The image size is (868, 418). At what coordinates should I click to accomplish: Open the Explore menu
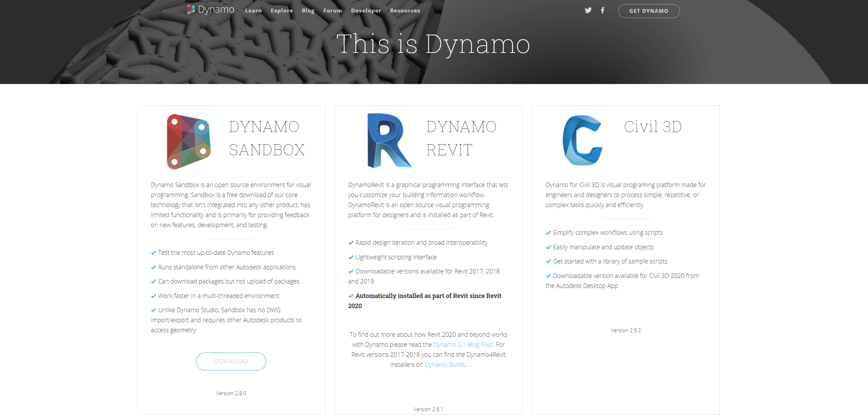tap(281, 11)
